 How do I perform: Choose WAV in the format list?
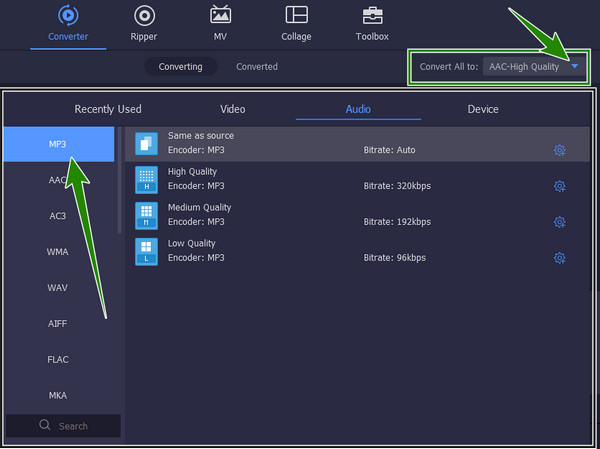coord(59,288)
